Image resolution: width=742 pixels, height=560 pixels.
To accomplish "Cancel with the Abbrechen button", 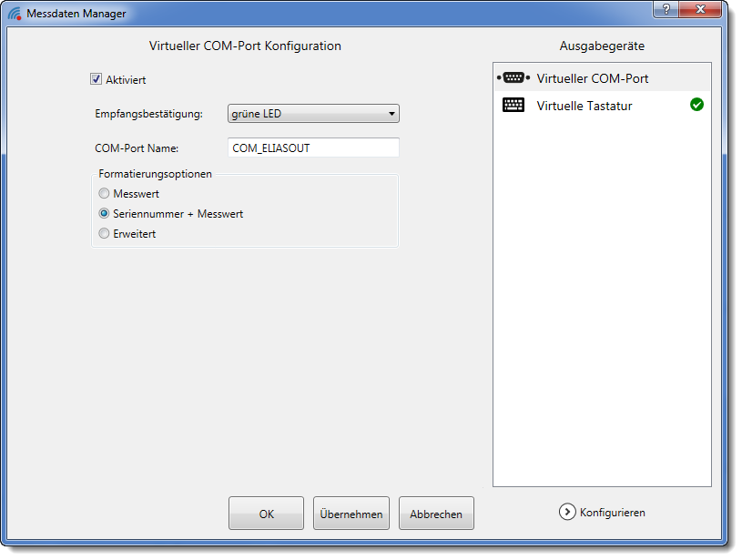I will point(436,514).
